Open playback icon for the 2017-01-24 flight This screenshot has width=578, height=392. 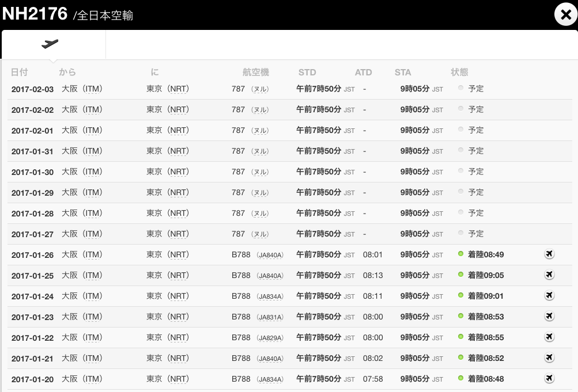tap(549, 295)
